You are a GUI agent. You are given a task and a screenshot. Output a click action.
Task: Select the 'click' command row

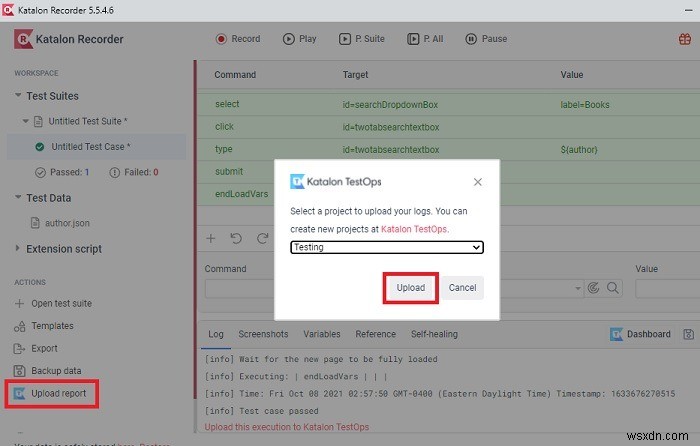448,127
